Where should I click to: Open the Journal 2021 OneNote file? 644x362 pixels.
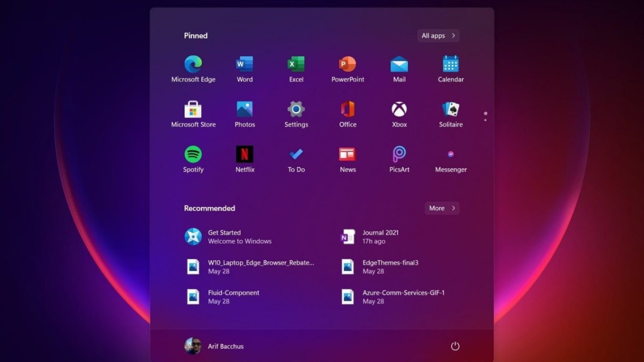(x=372, y=237)
